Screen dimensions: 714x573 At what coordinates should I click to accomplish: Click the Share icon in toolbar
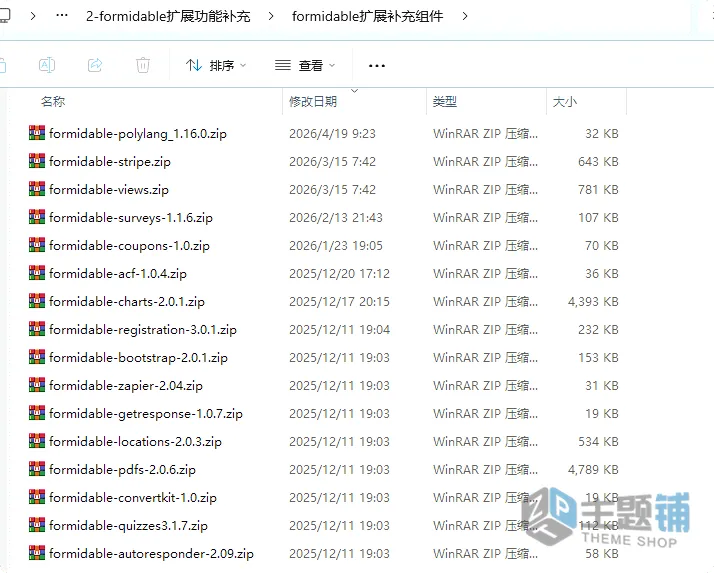95,65
